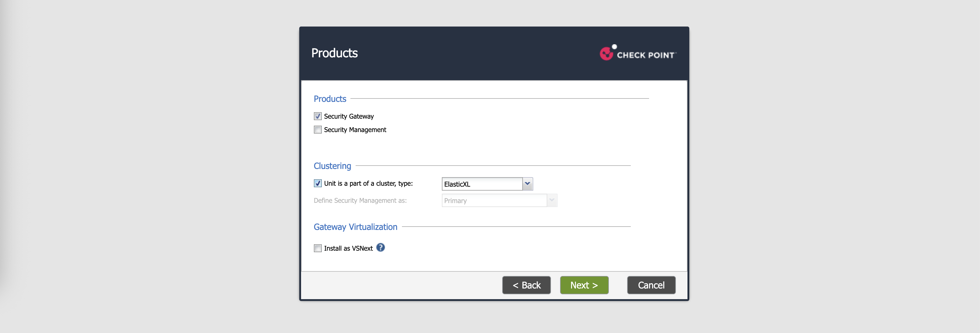
Task: Toggle the Unit is part of cluster checkbox
Action: click(x=318, y=184)
